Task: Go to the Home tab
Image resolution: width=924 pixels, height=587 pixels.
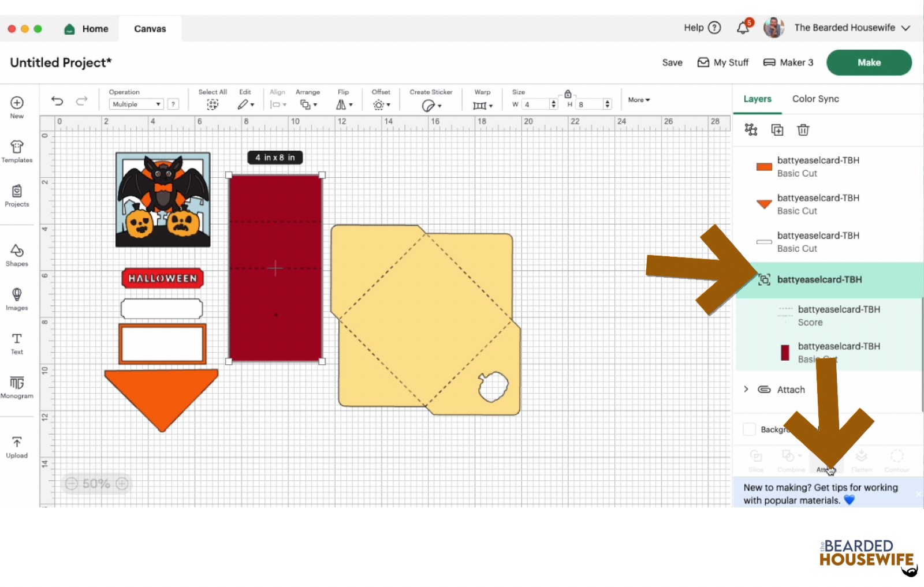Action: (x=87, y=29)
